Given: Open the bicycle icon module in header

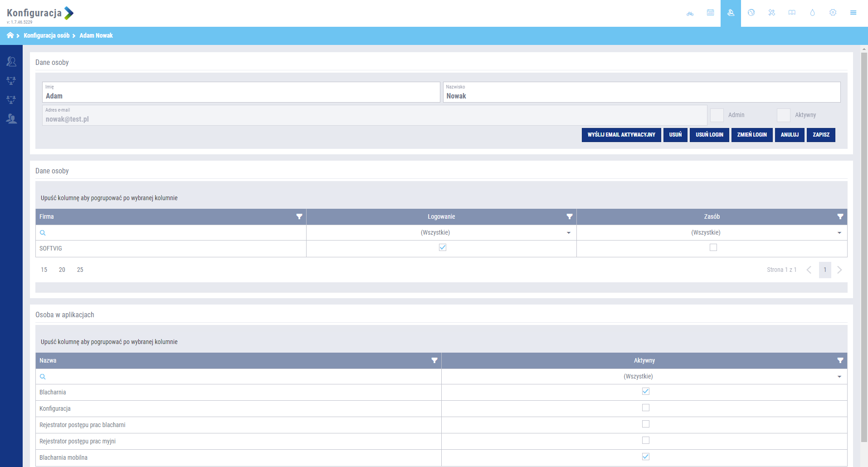Looking at the screenshot, I should click(x=690, y=13).
